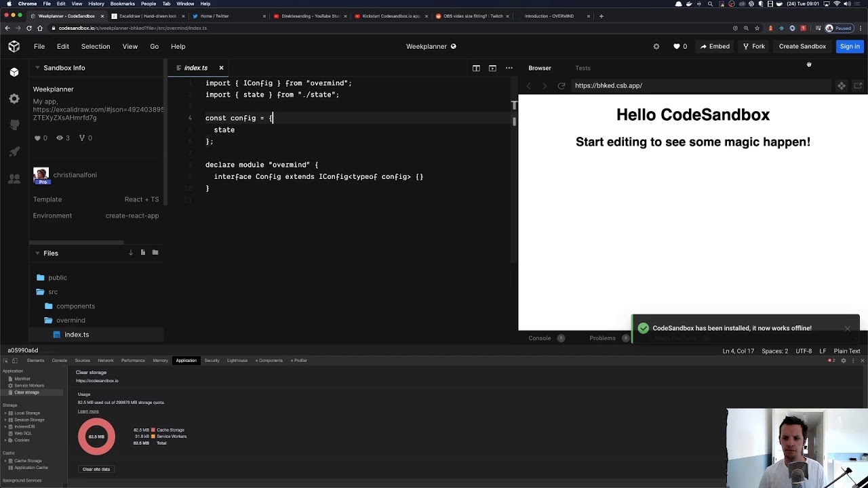Create new file icon in Files header
This screenshot has height=488, width=868.
[142, 253]
